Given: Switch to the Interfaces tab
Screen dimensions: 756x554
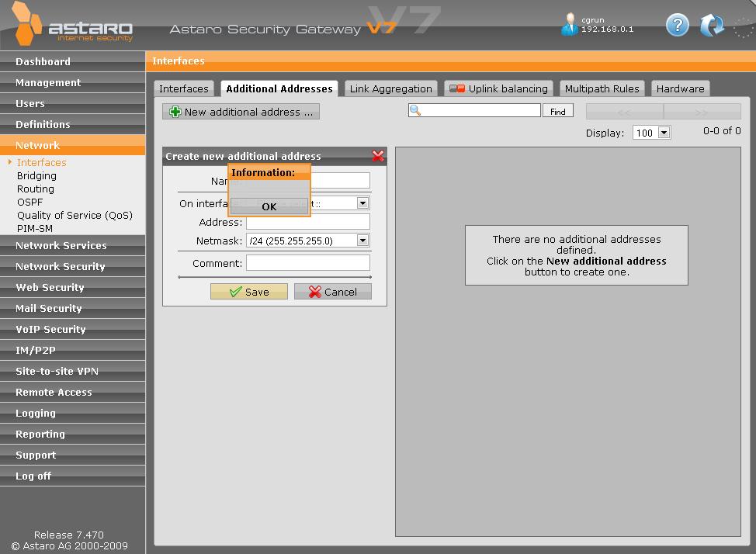Looking at the screenshot, I should click(x=184, y=88).
